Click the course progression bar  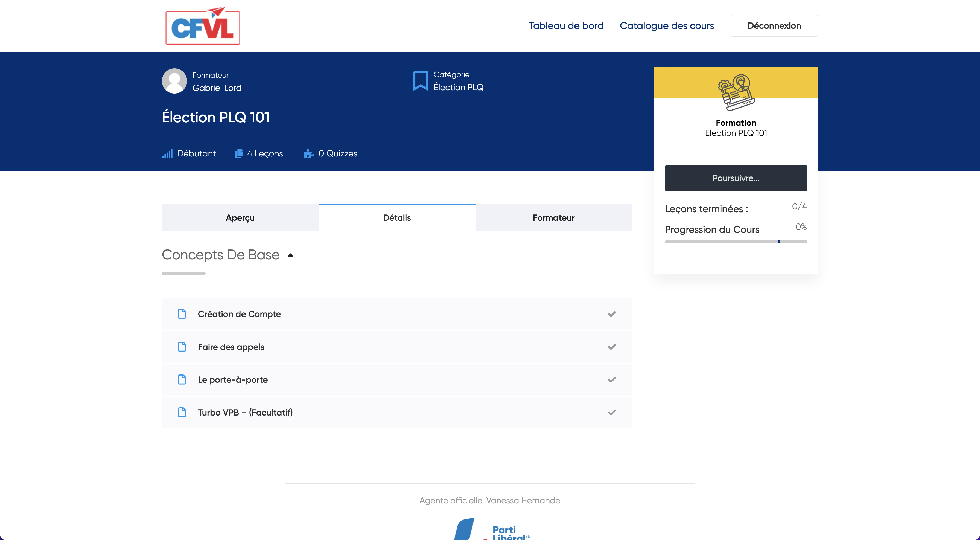pos(736,242)
